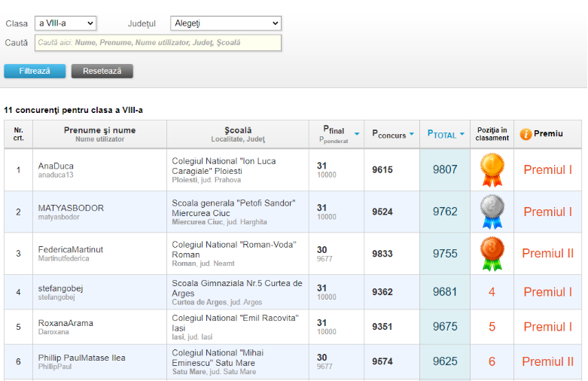Sort by Pfinal column arrow
This screenshot has width=588, height=381.
pos(357,134)
